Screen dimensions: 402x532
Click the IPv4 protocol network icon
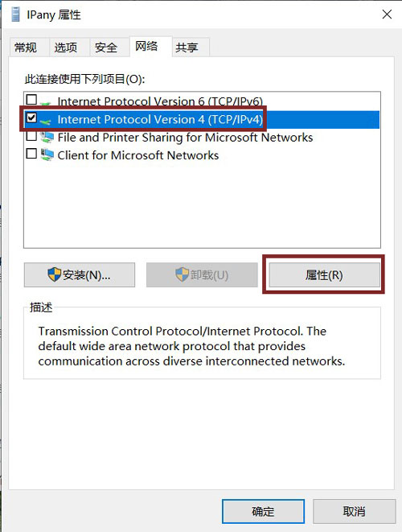[47, 121]
